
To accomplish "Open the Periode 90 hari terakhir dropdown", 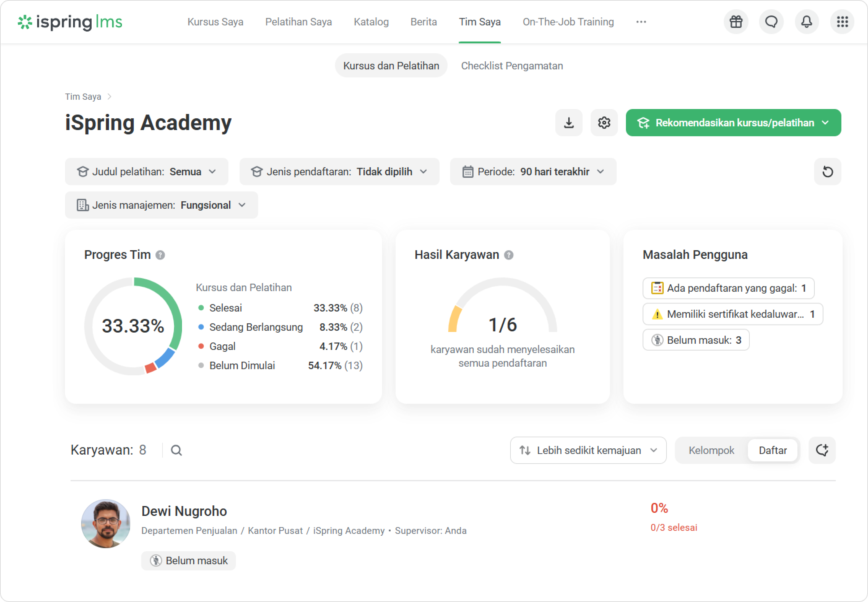I will coord(533,172).
